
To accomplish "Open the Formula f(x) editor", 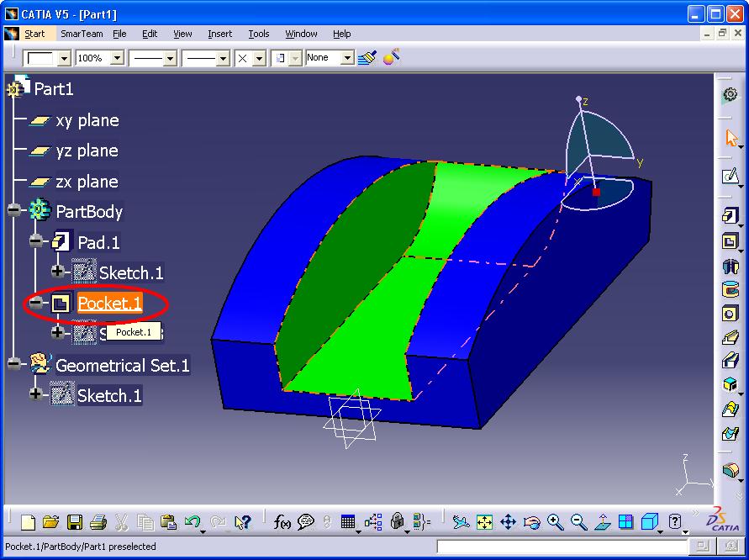I will 282,522.
